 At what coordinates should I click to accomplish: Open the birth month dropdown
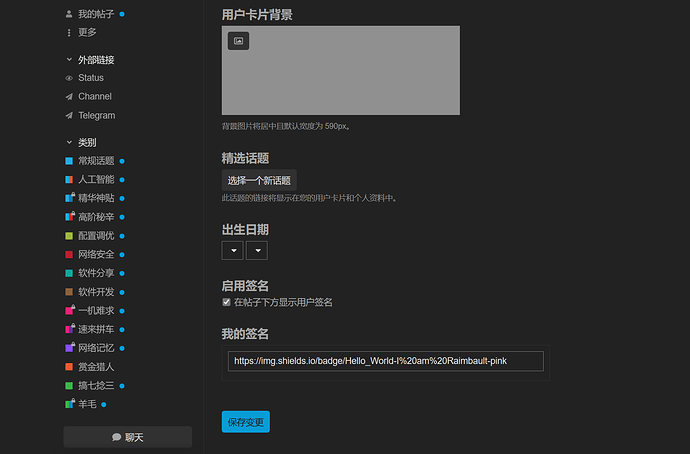coord(233,251)
